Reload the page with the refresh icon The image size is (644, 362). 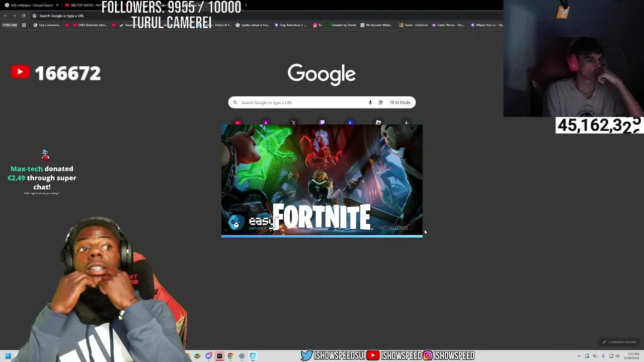click(23, 16)
